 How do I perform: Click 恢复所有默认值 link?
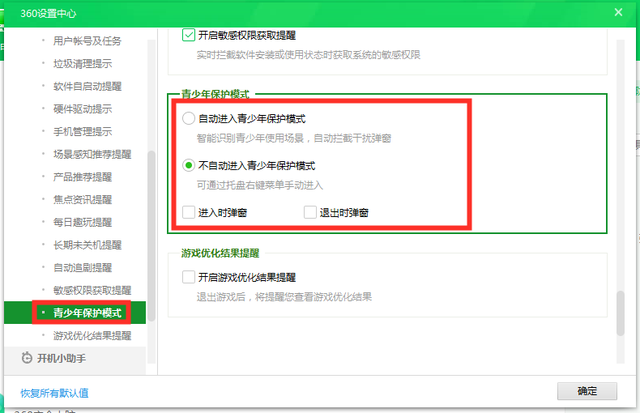point(54,393)
